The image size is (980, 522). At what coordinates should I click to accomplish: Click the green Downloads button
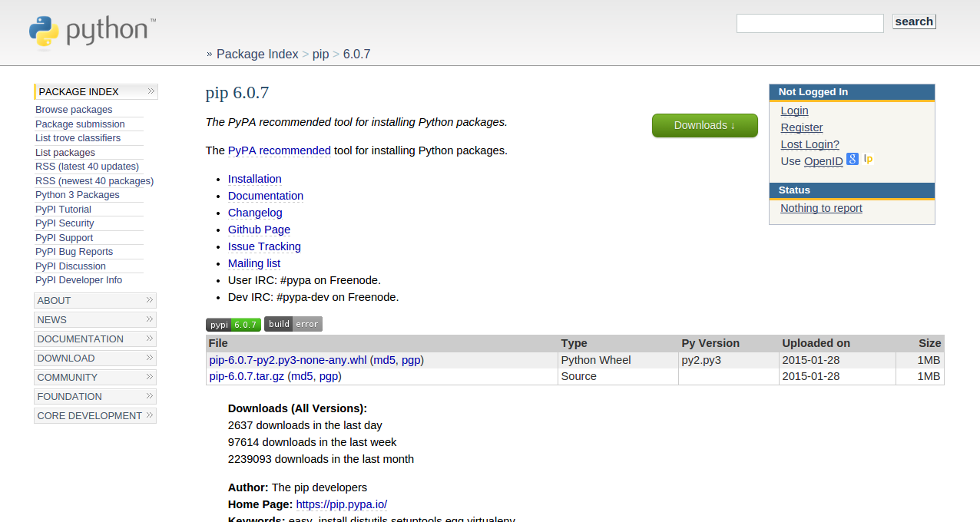[x=704, y=125]
